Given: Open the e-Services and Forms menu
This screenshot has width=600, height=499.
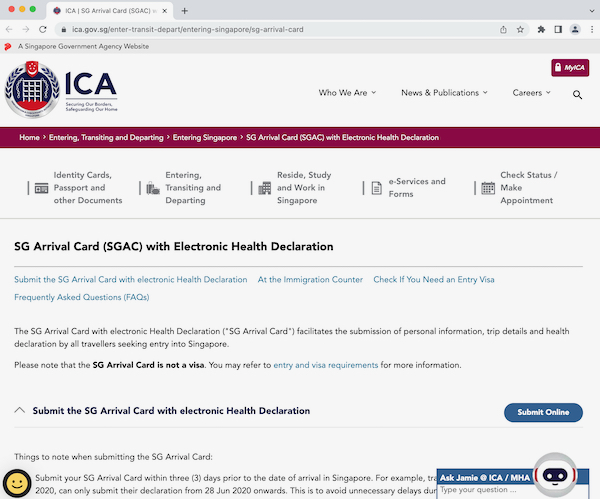Looking at the screenshot, I should tap(408, 188).
